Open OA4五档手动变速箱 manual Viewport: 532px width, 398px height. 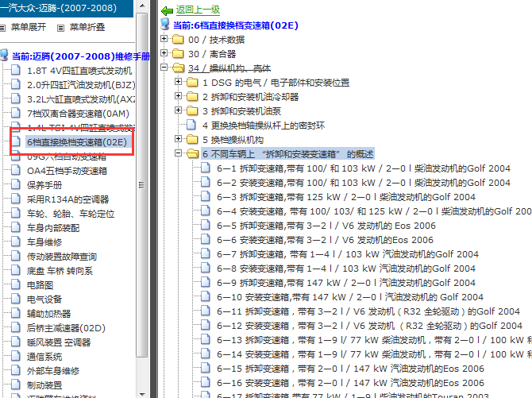[67, 171]
